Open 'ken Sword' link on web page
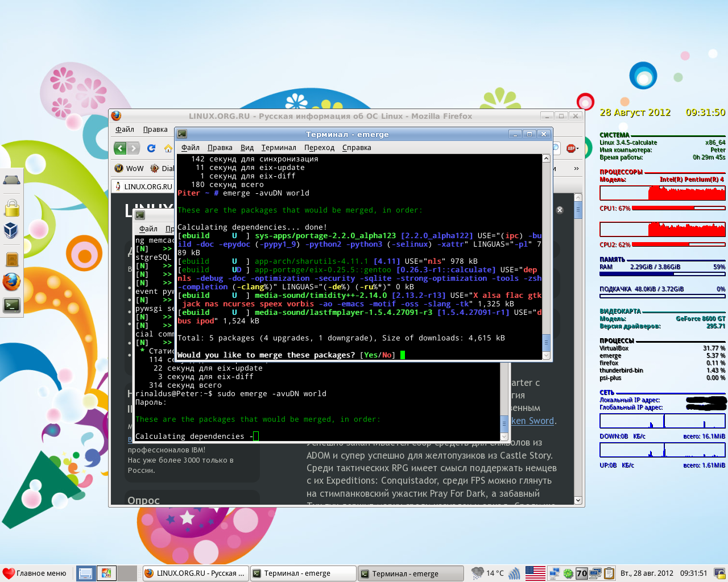The width and height of the screenshot is (728, 582). 533,421
